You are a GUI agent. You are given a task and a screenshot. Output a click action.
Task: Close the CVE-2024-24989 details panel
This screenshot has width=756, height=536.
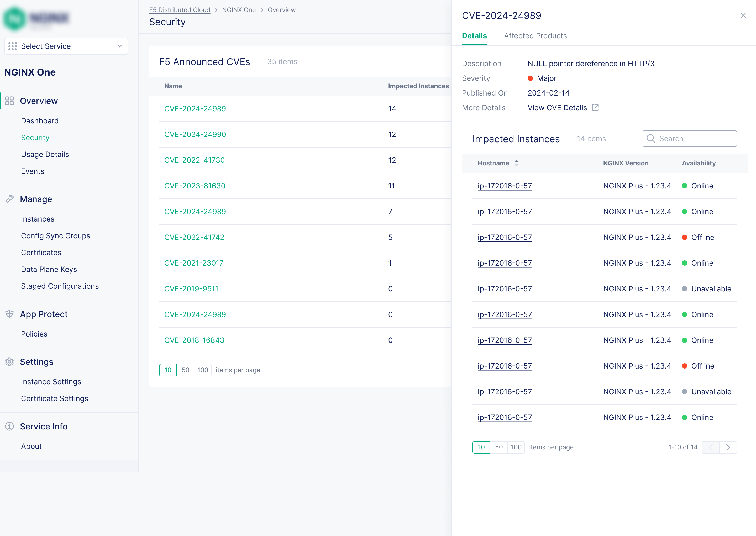[743, 15]
